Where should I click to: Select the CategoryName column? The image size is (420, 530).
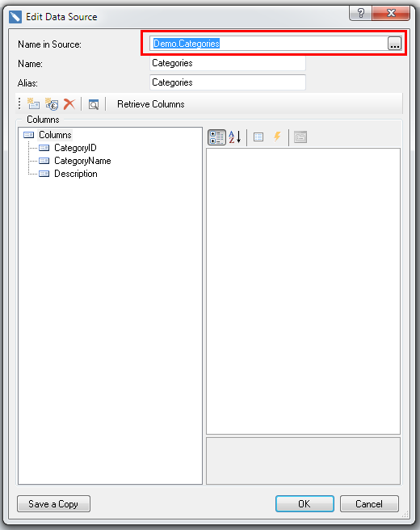[x=82, y=161]
